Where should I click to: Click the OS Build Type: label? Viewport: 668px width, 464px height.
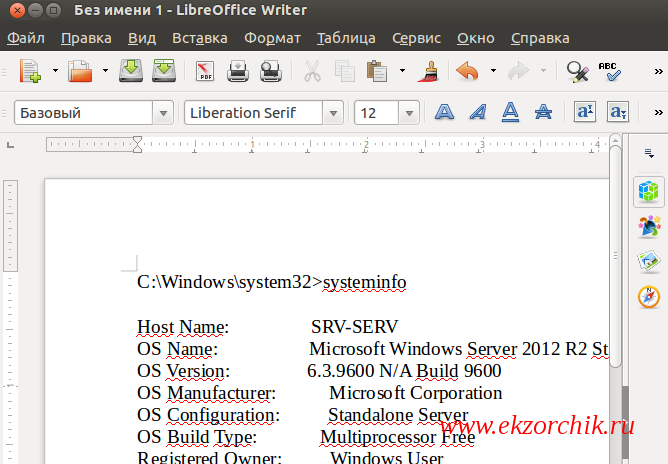(x=197, y=438)
